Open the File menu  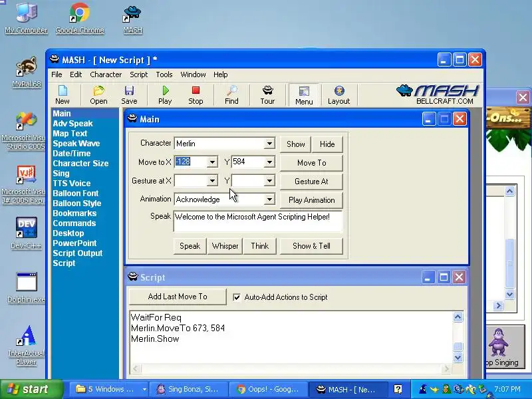(x=57, y=74)
